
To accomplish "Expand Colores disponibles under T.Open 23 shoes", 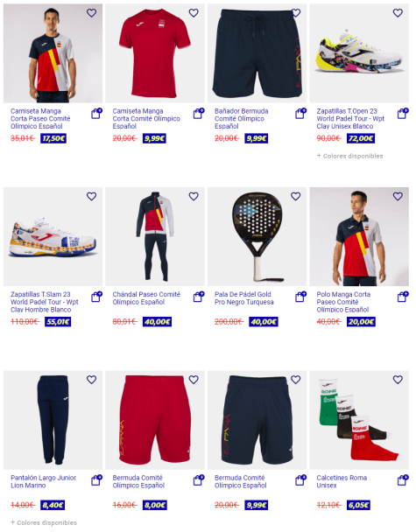I will (x=349, y=156).
